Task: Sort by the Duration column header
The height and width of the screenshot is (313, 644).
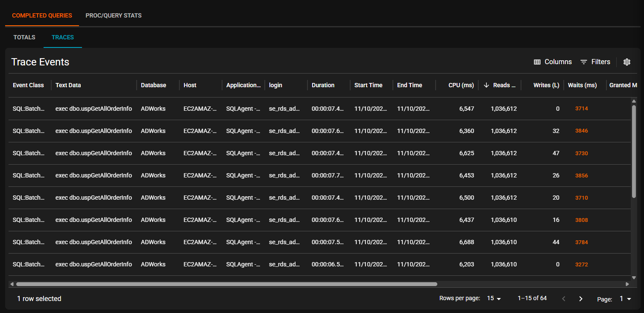Action: click(323, 85)
